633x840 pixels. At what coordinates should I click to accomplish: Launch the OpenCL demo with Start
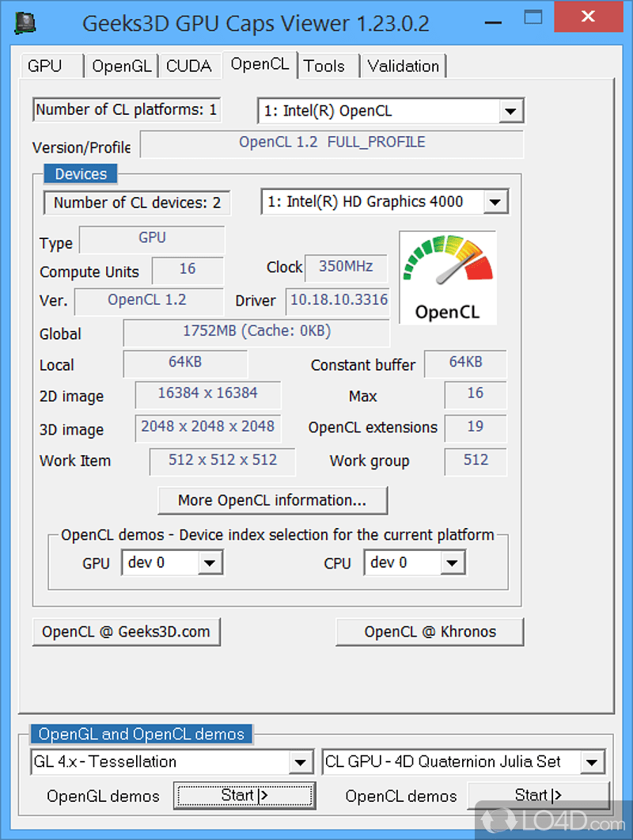[538, 795]
